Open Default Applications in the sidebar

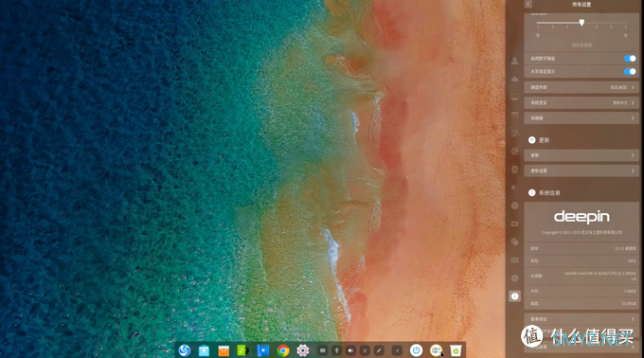[x=514, y=115]
